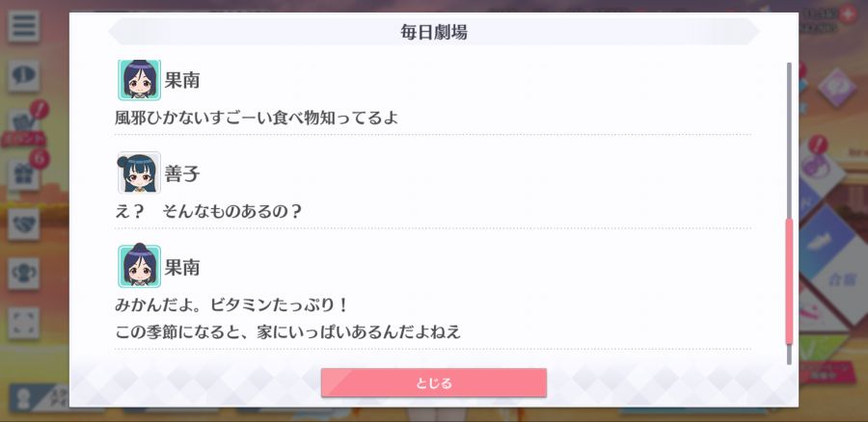Tap the red plus icon top right
The height and width of the screenshot is (422, 868).
[847, 14]
